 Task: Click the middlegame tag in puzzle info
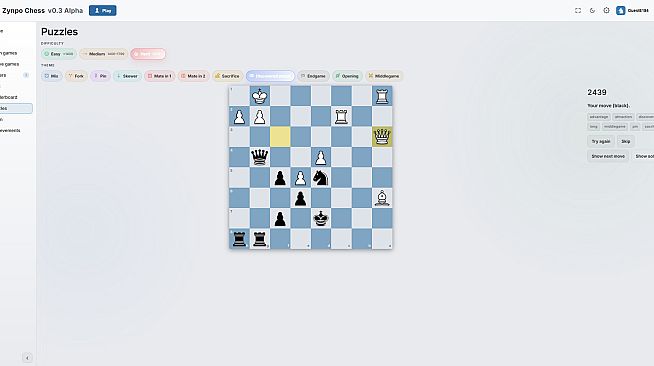[615, 126]
